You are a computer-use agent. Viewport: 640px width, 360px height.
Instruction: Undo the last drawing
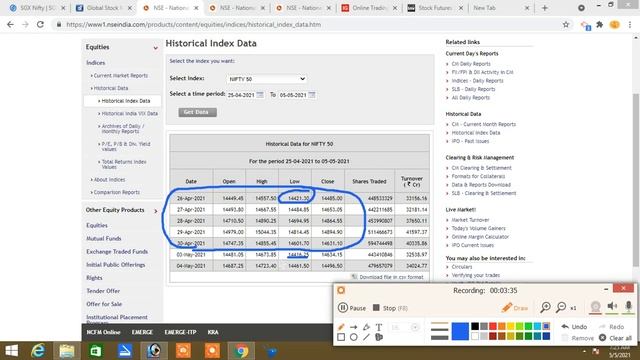pos(574,327)
